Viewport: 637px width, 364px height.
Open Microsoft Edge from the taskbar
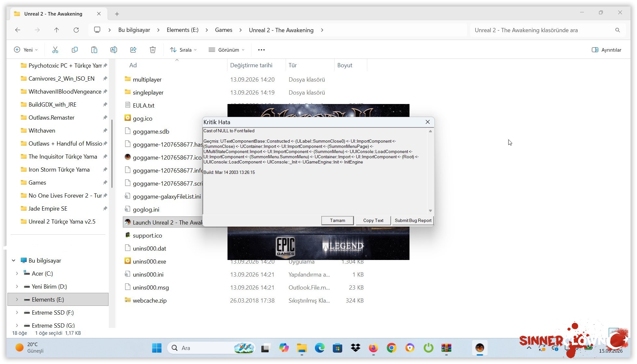320,348
